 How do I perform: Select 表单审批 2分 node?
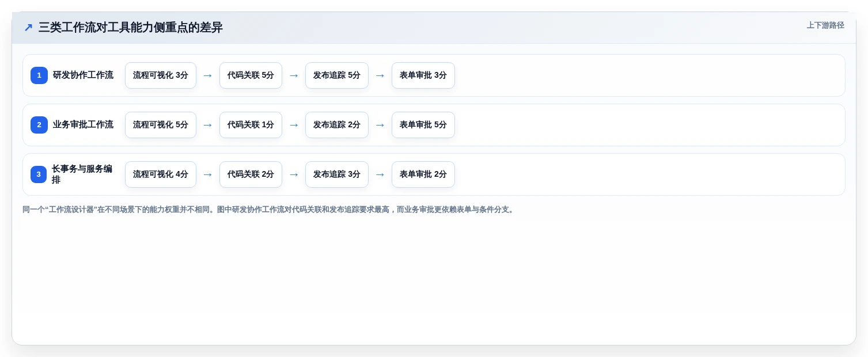423,174
